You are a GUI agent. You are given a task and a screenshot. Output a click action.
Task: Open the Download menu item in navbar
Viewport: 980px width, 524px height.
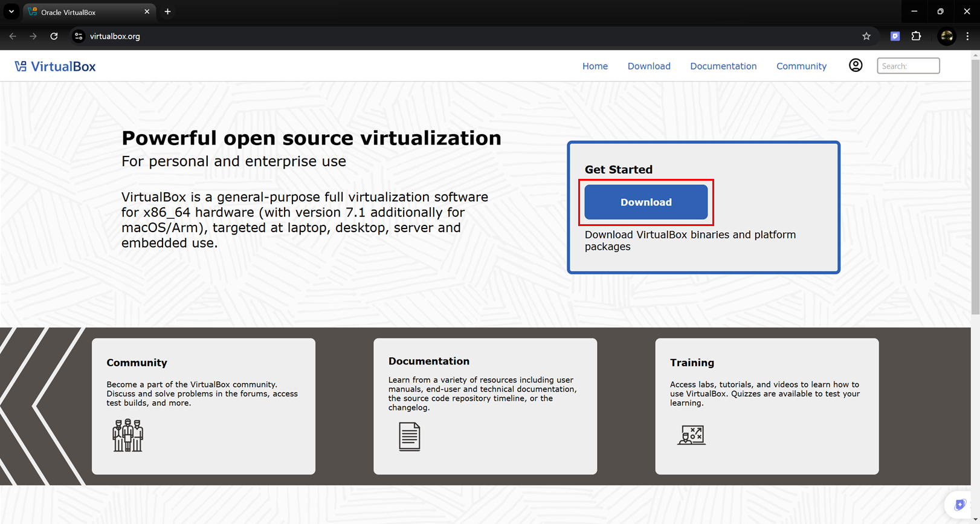pyautogui.click(x=649, y=66)
